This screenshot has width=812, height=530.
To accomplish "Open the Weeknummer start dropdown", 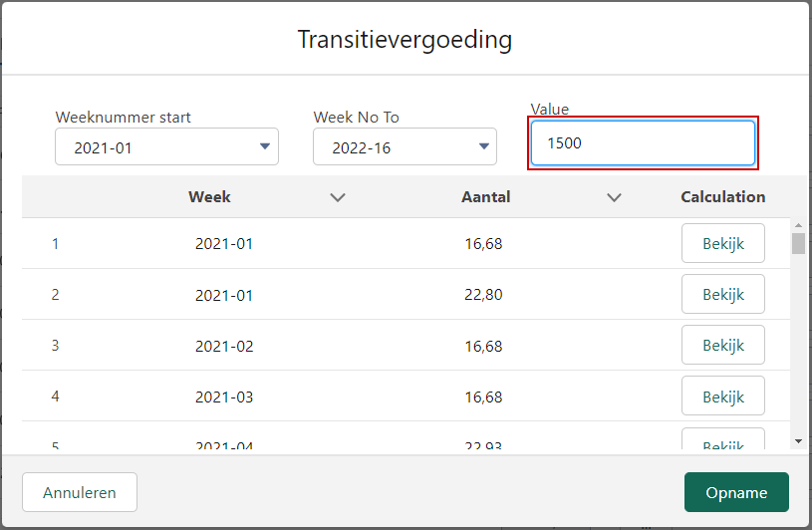I will point(166,147).
